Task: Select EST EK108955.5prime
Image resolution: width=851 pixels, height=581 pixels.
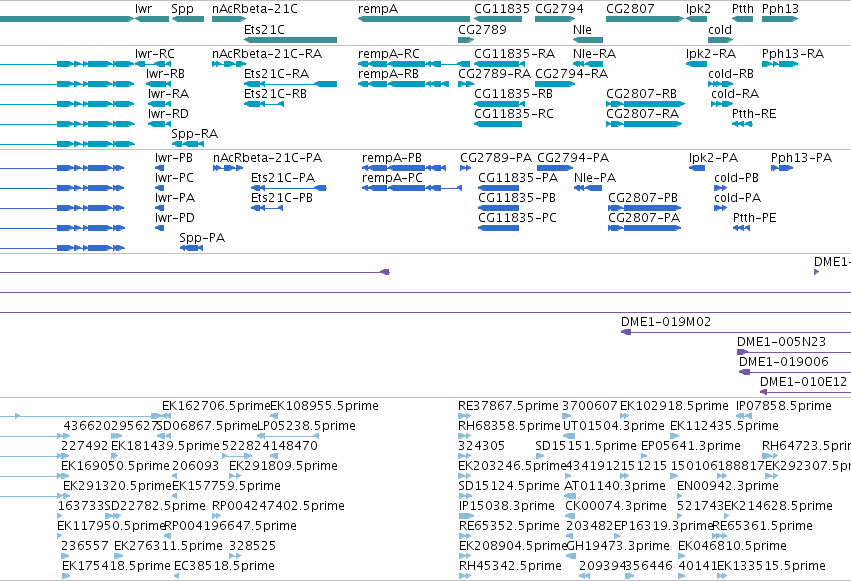Action: coord(325,406)
